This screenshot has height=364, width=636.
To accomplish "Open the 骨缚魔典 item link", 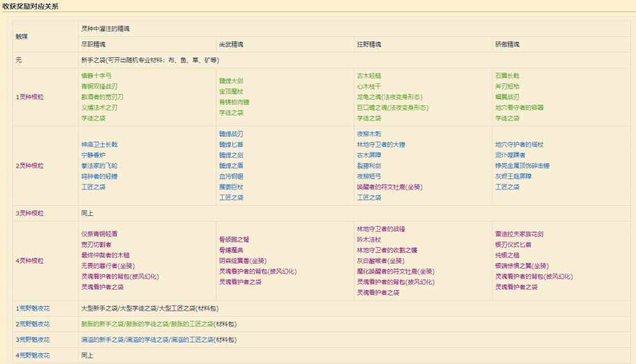I will 232,250.
